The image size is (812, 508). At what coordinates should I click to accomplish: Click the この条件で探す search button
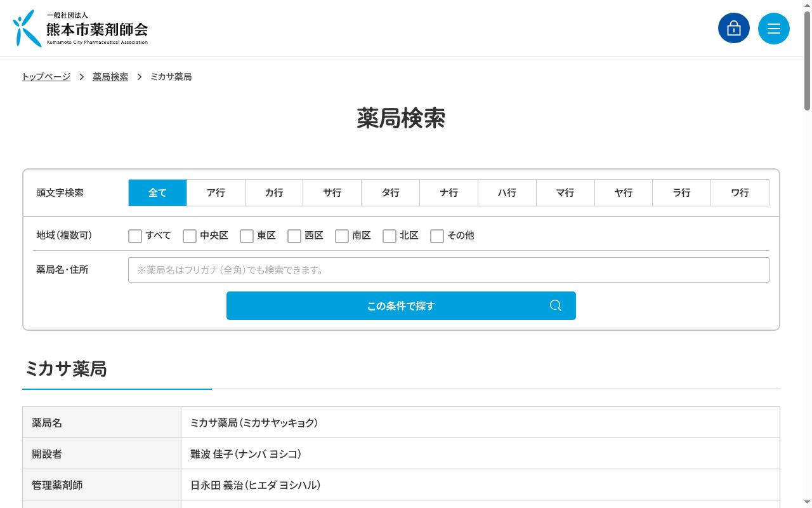pos(401,305)
